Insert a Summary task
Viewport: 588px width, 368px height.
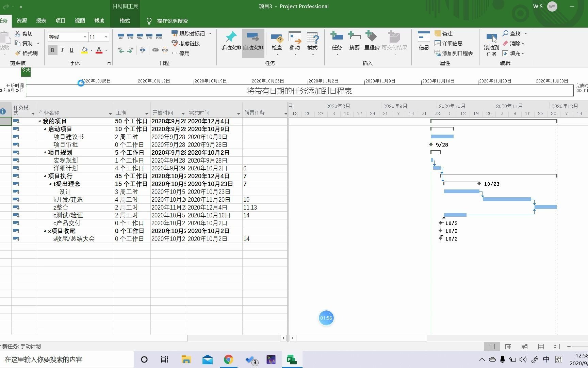pos(354,41)
